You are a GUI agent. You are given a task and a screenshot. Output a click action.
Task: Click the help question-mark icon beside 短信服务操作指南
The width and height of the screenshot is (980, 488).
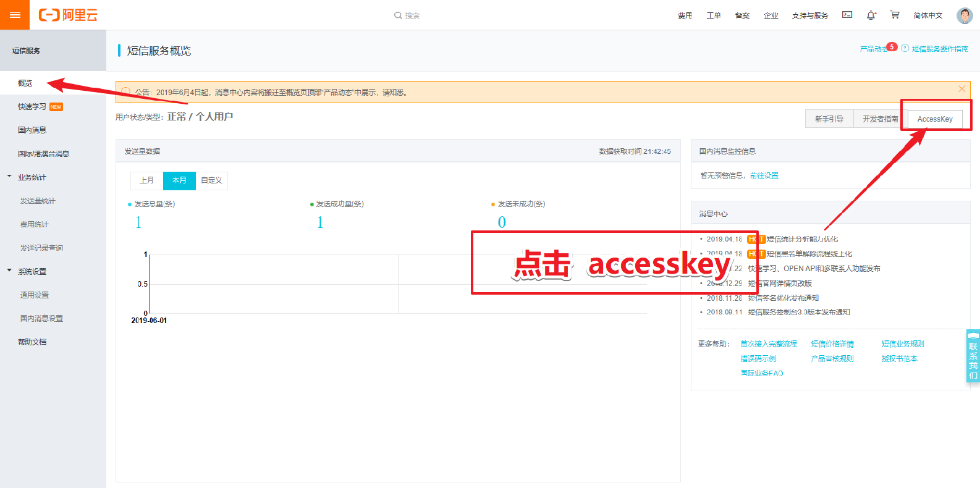tap(905, 48)
